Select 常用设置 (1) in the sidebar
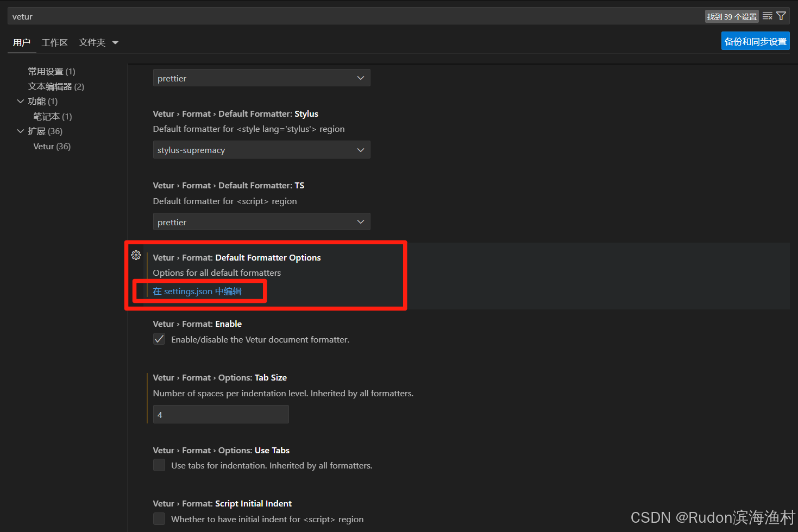Image resolution: width=798 pixels, height=532 pixels. pos(52,72)
